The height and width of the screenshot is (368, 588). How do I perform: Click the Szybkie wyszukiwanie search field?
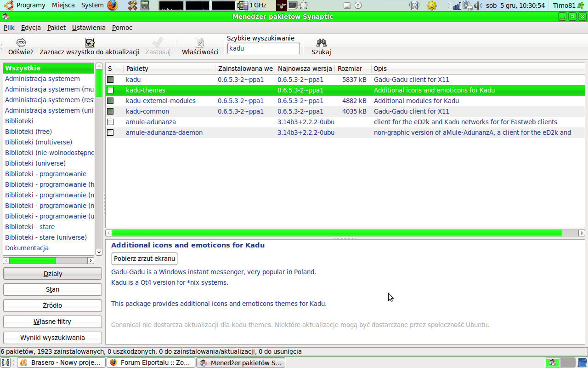point(264,48)
